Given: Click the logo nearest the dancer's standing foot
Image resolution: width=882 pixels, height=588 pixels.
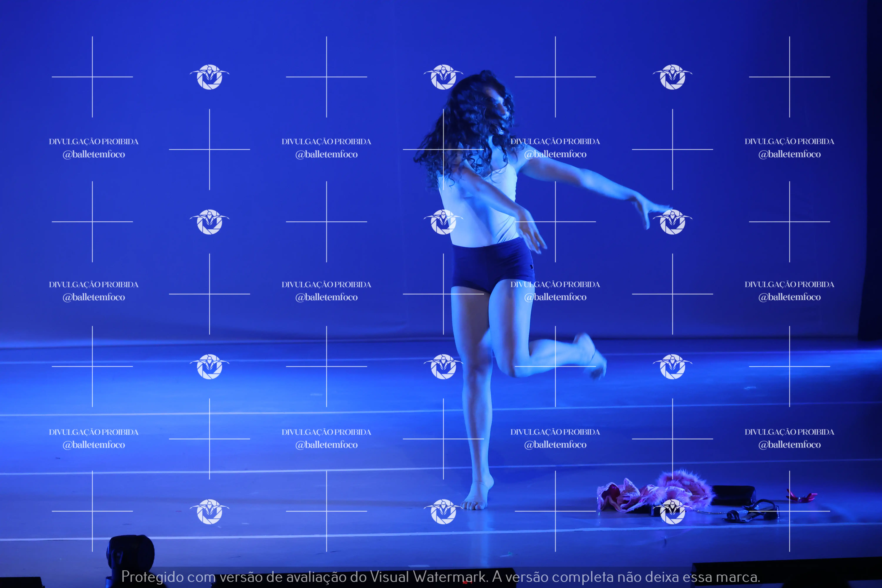Looking at the screenshot, I should pos(443,512).
